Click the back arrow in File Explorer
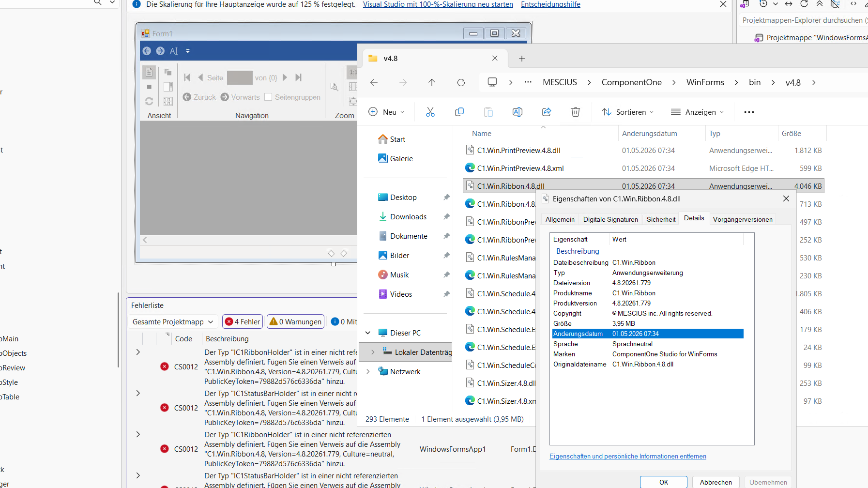This screenshot has height=488, width=868. [374, 82]
